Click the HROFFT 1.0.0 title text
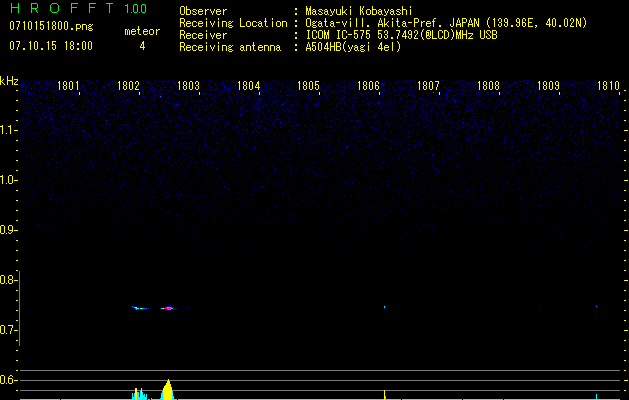 pos(79,8)
